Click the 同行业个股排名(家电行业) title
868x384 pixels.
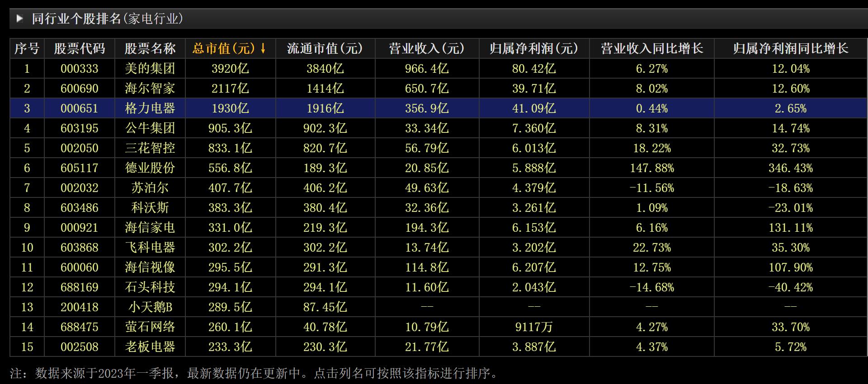click(108, 19)
